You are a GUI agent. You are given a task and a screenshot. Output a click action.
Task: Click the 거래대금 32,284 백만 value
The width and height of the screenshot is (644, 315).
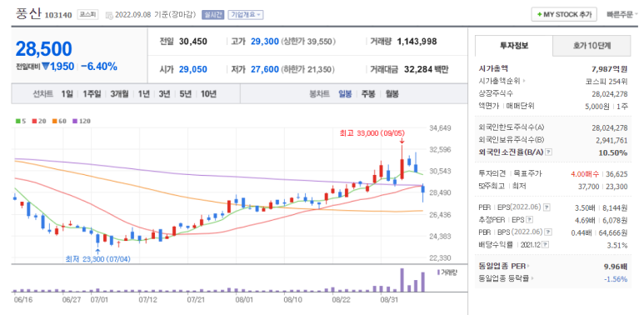click(427, 69)
